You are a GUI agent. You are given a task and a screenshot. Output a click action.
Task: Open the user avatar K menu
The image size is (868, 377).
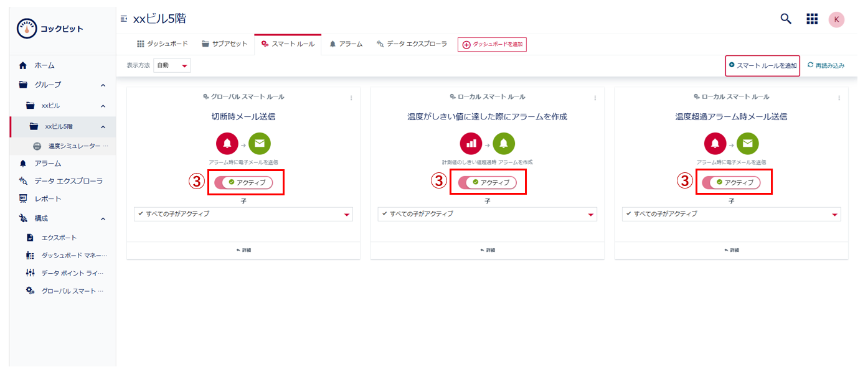click(836, 19)
